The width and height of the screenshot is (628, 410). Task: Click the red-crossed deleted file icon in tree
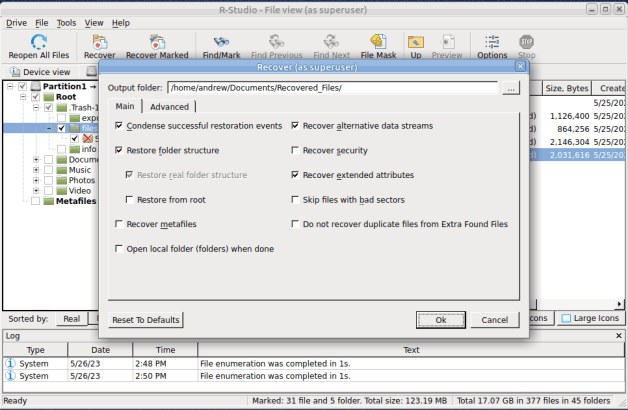(x=87, y=139)
